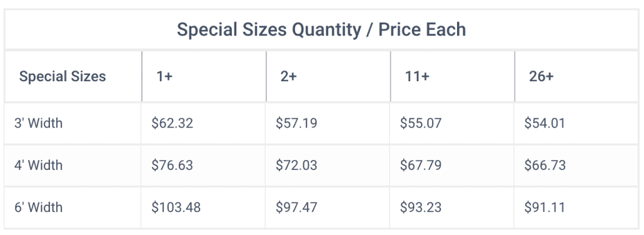This screenshot has height=235, width=644.
Task: Select the 6' Width row label
Action: pos(39,207)
